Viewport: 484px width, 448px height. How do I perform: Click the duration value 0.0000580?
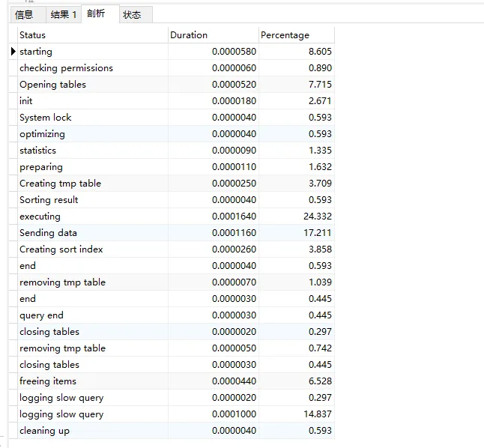234,51
